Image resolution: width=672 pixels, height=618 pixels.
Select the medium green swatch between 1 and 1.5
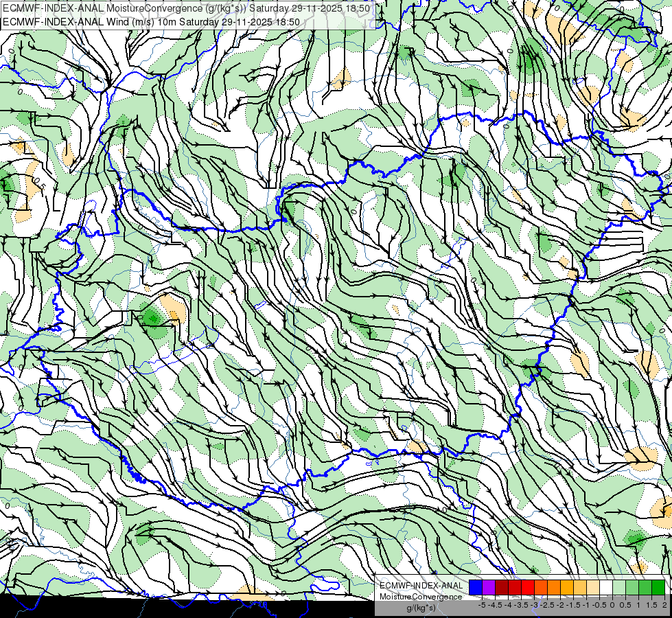pos(645,588)
